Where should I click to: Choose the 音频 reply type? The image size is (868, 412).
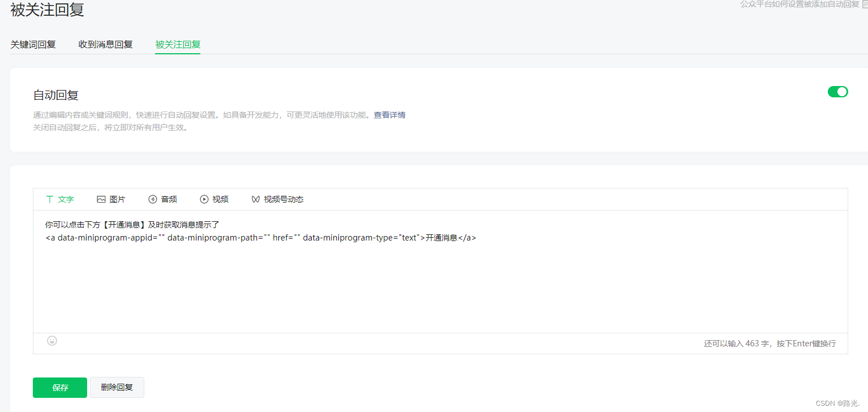coord(162,199)
